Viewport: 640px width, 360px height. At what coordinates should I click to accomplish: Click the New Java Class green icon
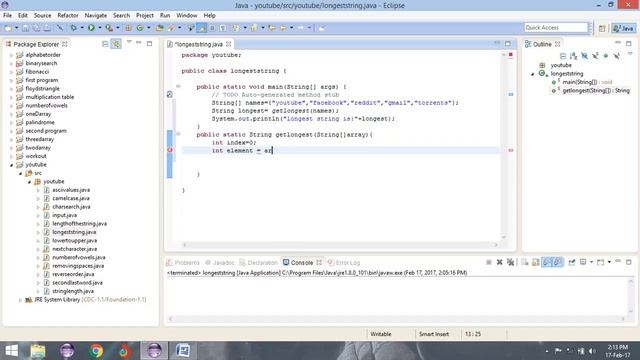(x=140, y=28)
